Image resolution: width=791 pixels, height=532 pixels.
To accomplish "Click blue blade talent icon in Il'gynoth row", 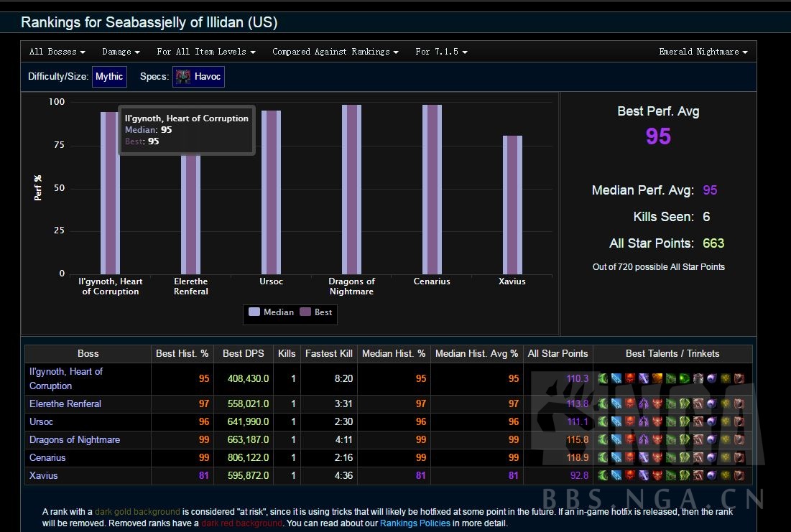I will [x=616, y=378].
